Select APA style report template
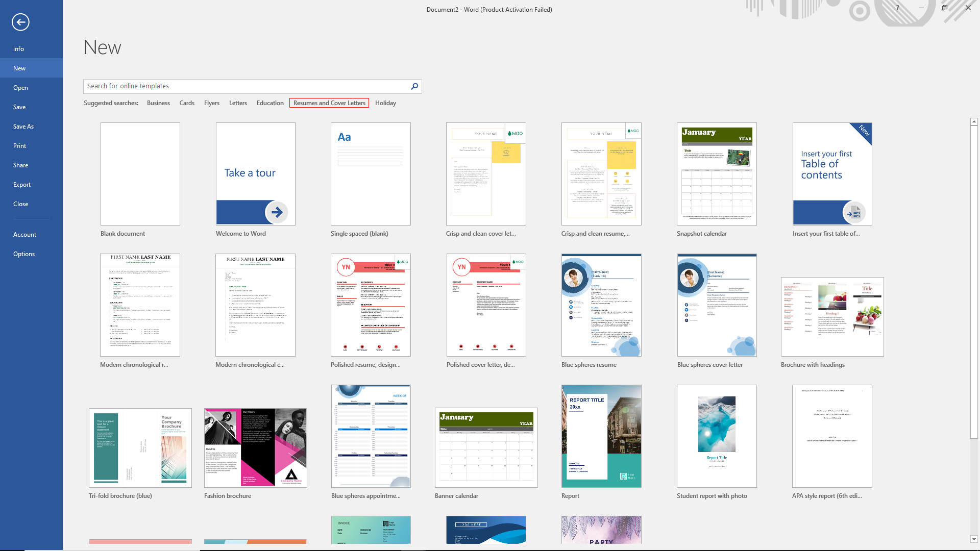 (832, 436)
